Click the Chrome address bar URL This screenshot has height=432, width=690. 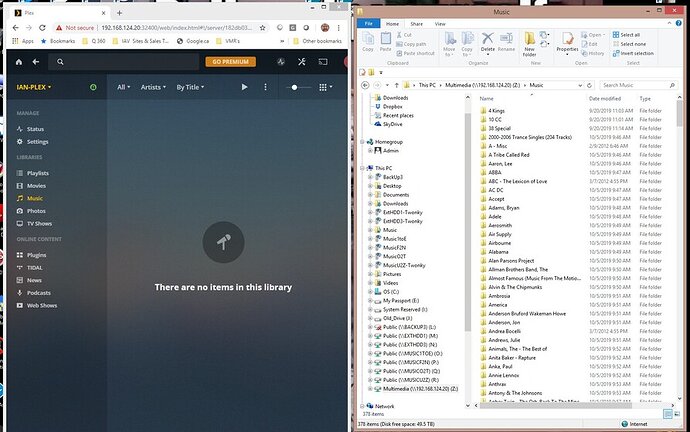[x=176, y=28]
